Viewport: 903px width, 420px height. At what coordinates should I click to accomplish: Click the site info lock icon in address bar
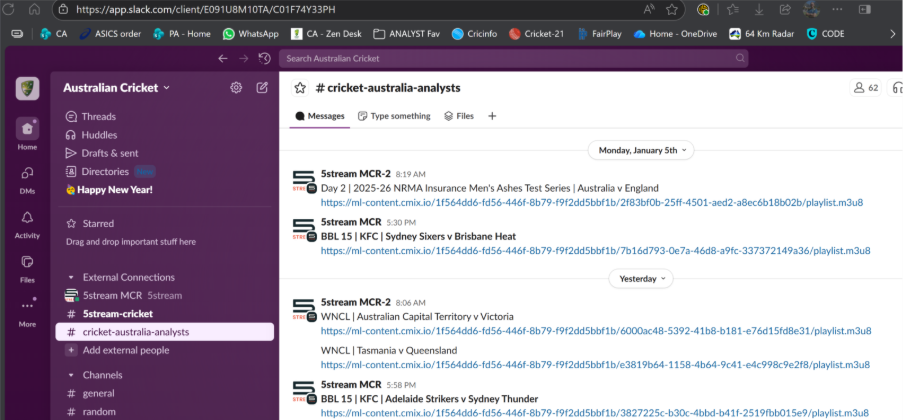(64, 9)
